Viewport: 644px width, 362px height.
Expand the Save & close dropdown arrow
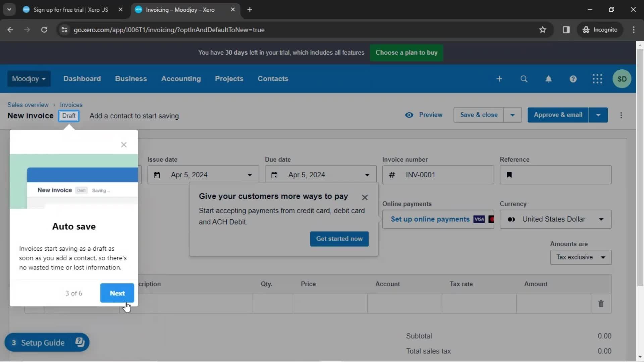coord(512,115)
